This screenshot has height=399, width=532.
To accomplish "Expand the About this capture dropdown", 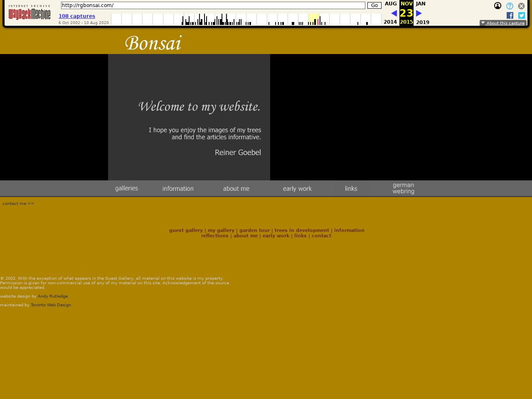I will [x=503, y=23].
